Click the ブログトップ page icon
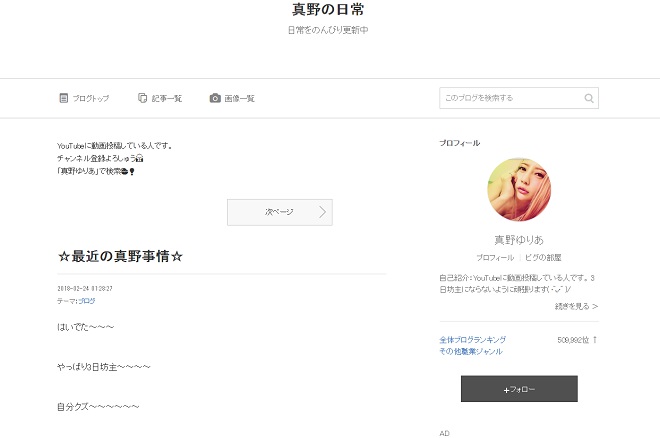Viewport: 660px width, 438px height. click(x=64, y=98)
